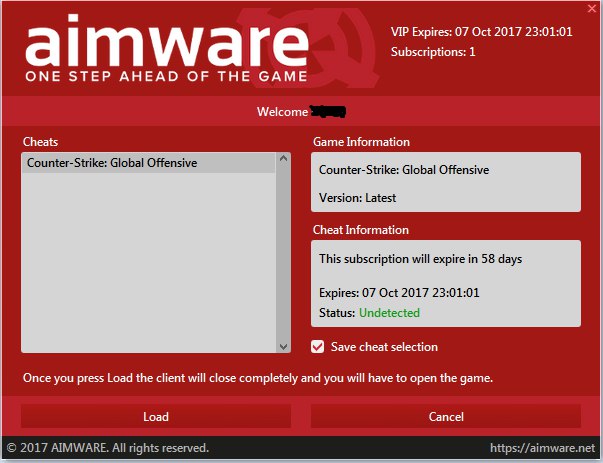The image size is (603, 463).
Task: Click the Subscriptions: 1 text
Action: (x=433, y=52)
